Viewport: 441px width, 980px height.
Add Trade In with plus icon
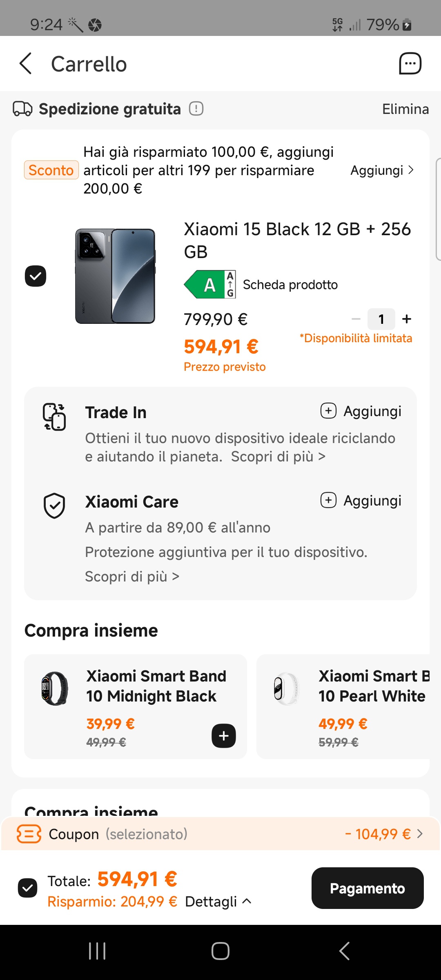pos(328,411)
